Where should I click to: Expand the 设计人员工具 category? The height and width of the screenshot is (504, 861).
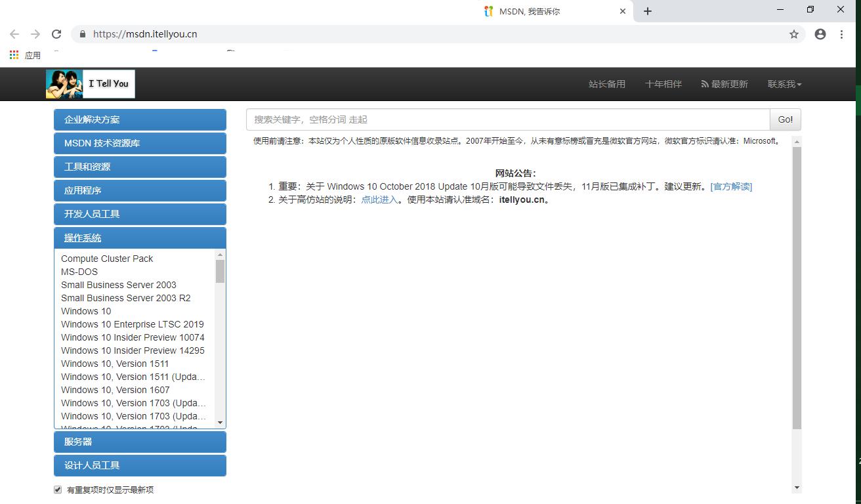pyautogui.click(x=140, y=465)
